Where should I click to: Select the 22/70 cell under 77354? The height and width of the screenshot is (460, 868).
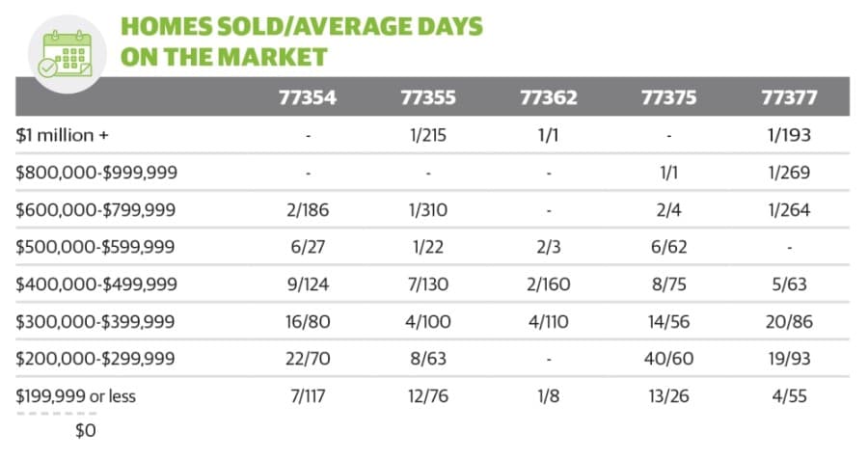[308, 359]
